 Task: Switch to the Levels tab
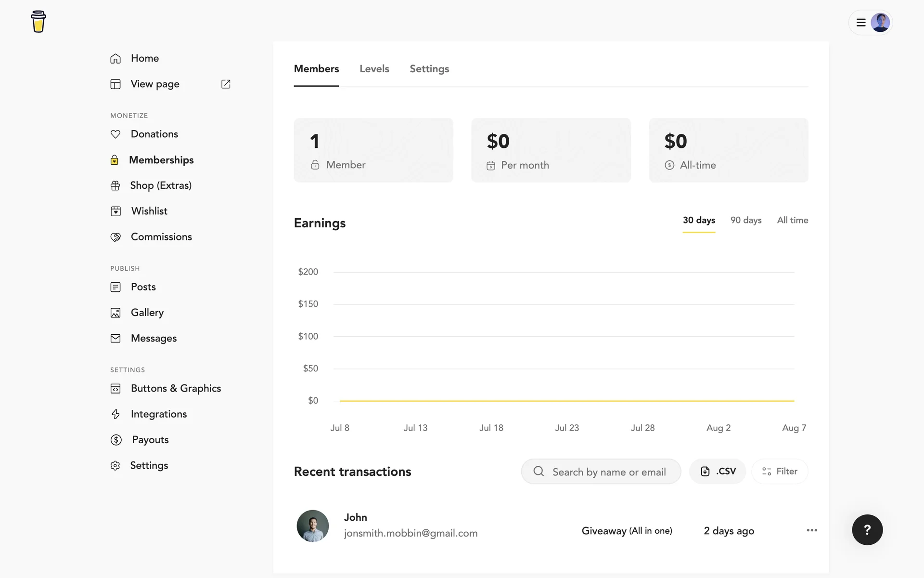coord(374,69)
